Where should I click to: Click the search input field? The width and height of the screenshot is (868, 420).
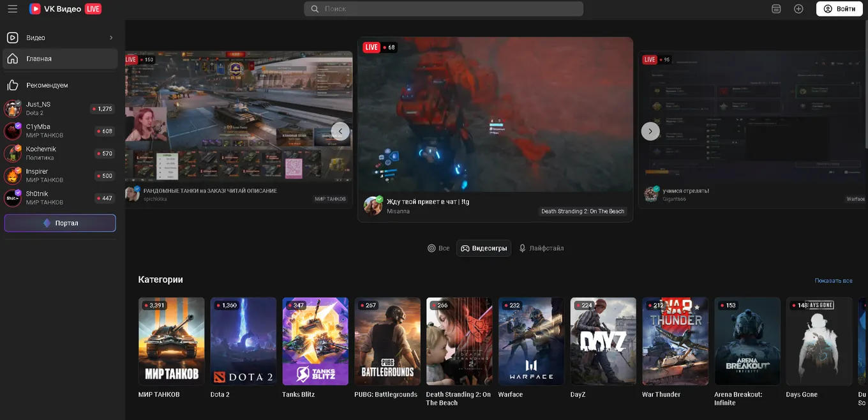point(444,9)
